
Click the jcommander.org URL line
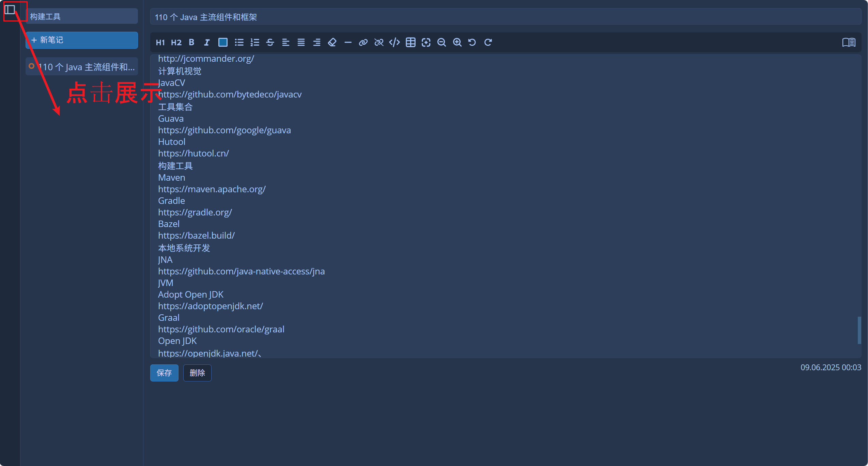pos(206,59)
